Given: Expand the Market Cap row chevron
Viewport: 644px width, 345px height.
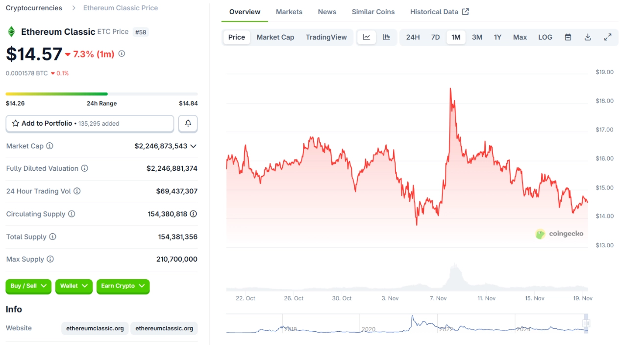Looking at the screenshot, I should [194, 146].
